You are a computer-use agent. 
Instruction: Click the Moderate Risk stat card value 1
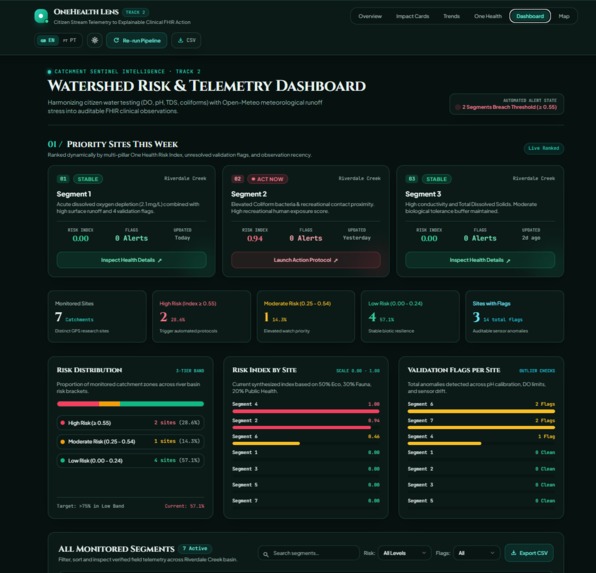266,317
